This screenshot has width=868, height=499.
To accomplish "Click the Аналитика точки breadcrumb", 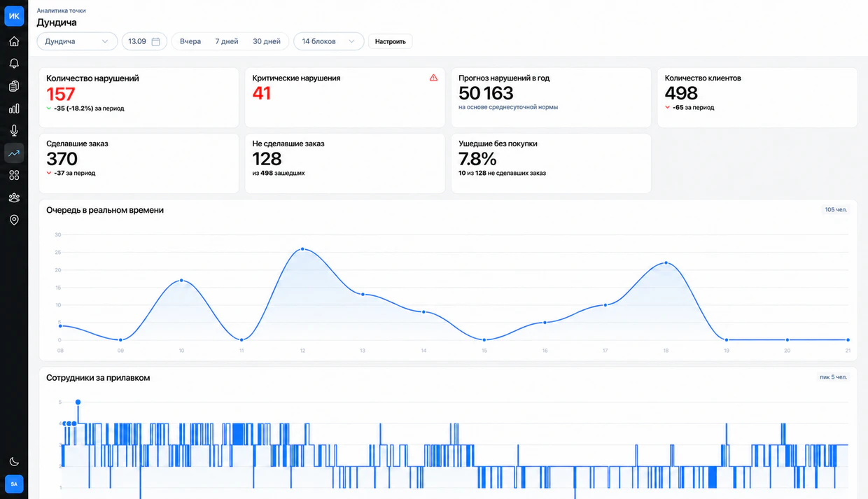I will pyautogui.click(x=62, y=10).
